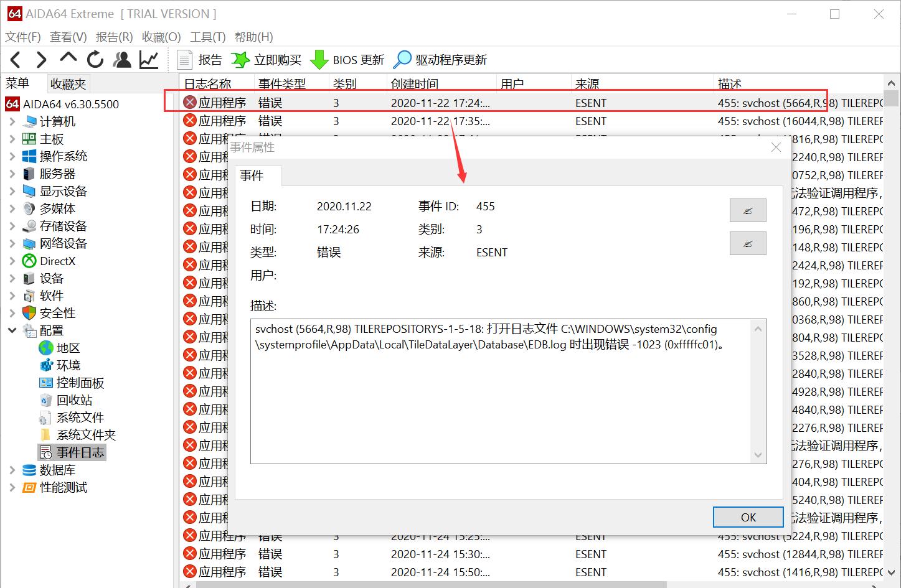This screenshot has height=588, width=901.
Task: Open the 查看(V) menu
Action: coord(68,37)
